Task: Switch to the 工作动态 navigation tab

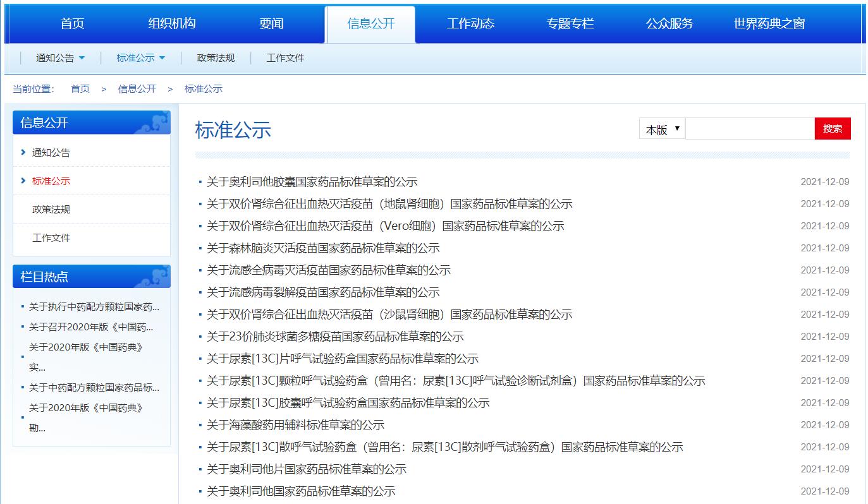Action: click(470, 24)
